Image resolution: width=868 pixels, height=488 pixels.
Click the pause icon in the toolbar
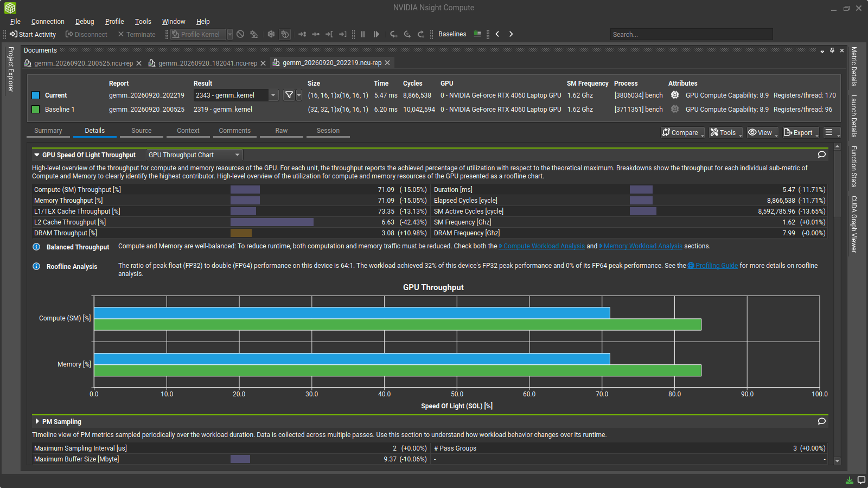tap(363, 34)
